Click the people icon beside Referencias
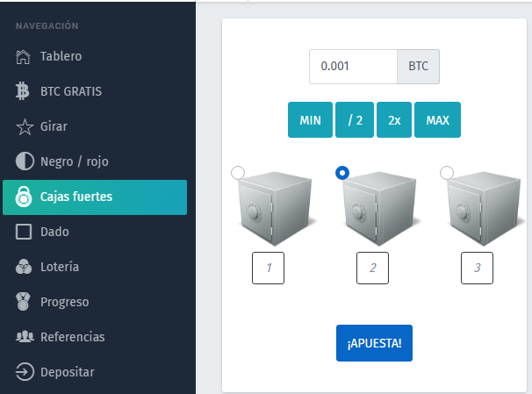This screenshot has width=532, height=394. 25,336
